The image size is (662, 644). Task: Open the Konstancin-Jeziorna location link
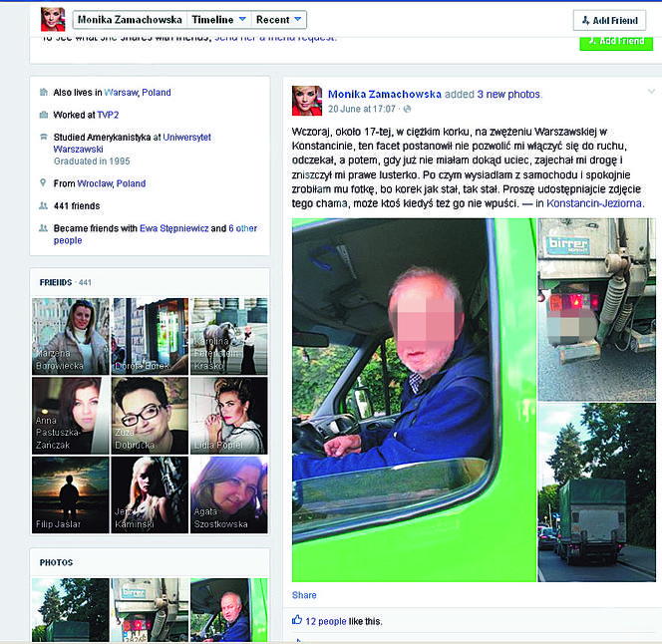click(595, 203)
